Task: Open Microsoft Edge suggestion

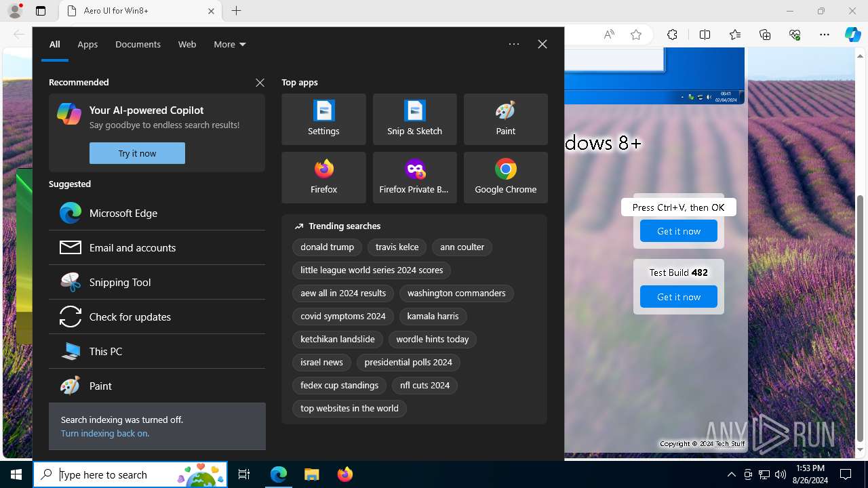Action: click(157, 213)
